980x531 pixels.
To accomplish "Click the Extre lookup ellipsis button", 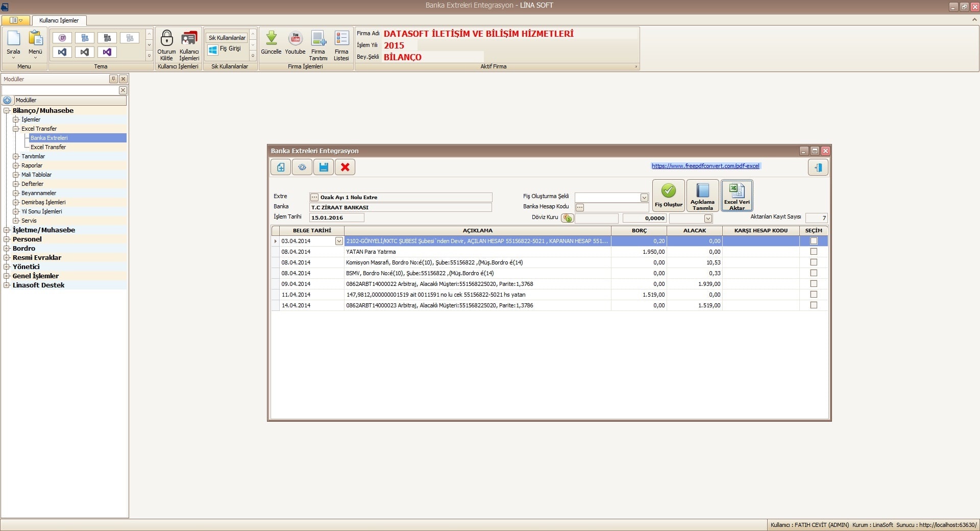I will click(x=314, y=197).
